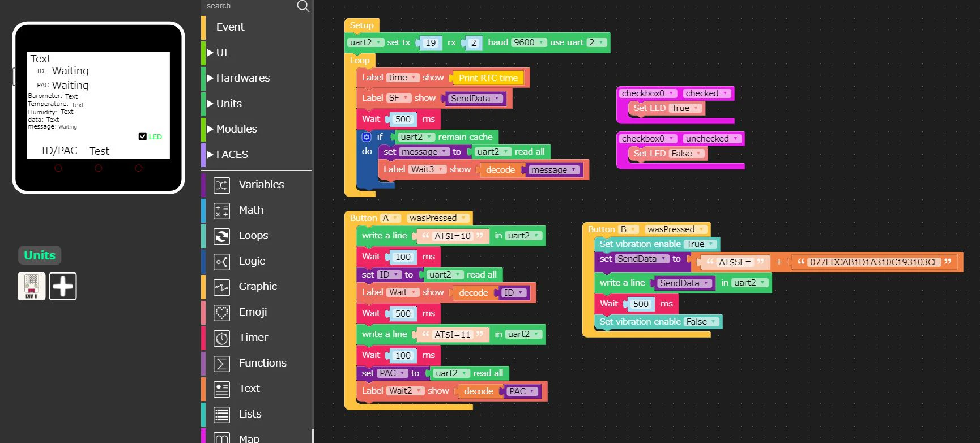Select the Map category
This screenshot has height=443, width=980.
pyautogui.click(x=249, y=438)
